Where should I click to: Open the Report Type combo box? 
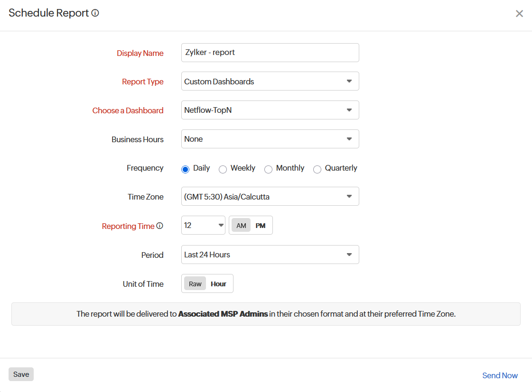click(x=270, y=81)
